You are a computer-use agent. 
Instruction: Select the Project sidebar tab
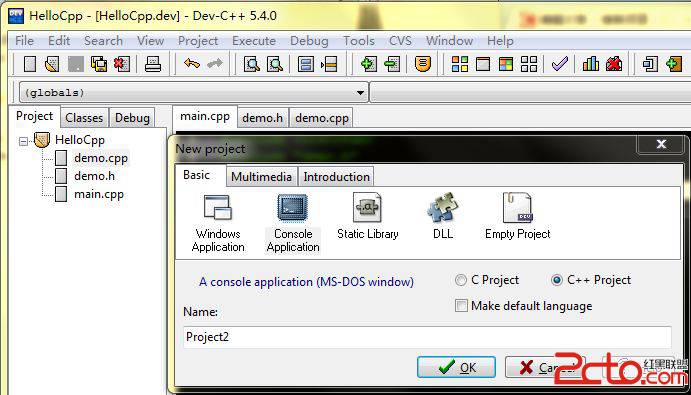pyautogui.click(x=34, y=116)
